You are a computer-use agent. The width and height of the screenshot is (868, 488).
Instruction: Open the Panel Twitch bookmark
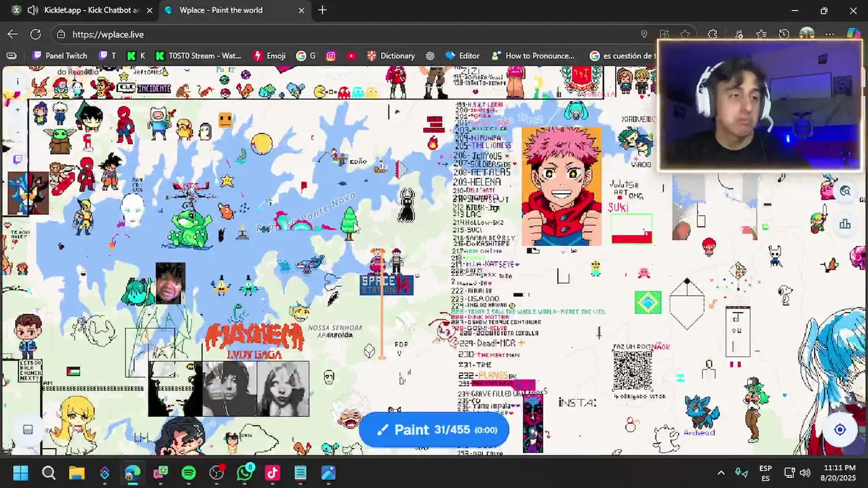(60, 56)
